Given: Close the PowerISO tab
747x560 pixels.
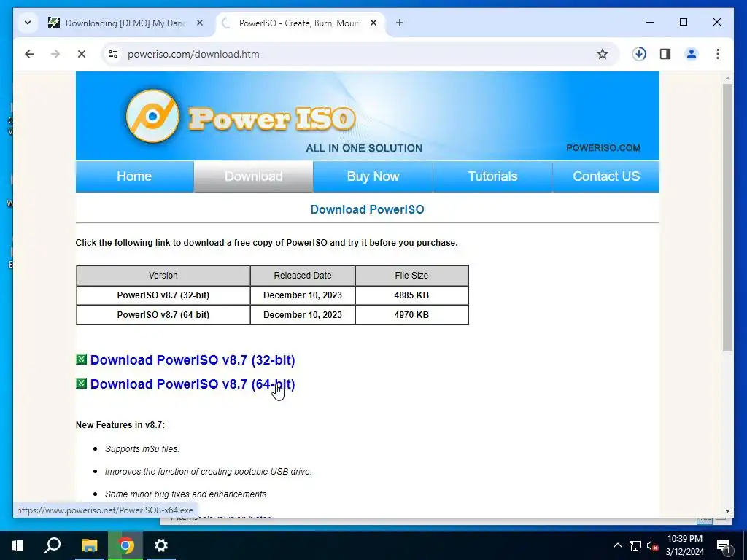Looking at the screenshot, I should pos(373,23).
